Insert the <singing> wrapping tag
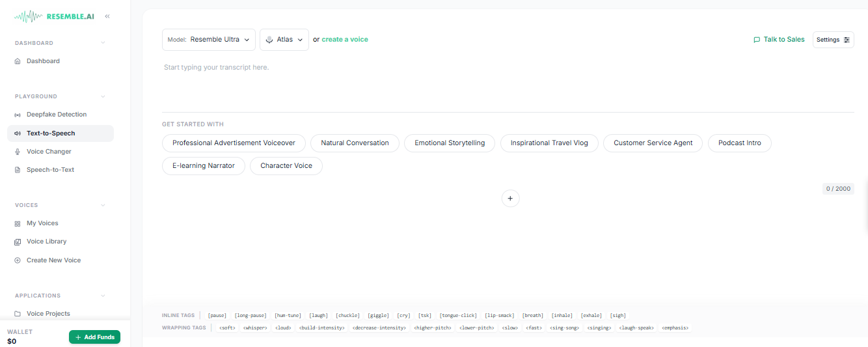868x347 pixels. pyautogui.click(x=599, y=328)
